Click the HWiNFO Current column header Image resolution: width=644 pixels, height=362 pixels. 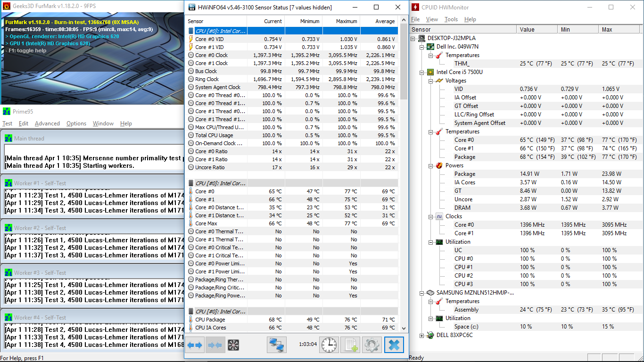pos(265,21)
